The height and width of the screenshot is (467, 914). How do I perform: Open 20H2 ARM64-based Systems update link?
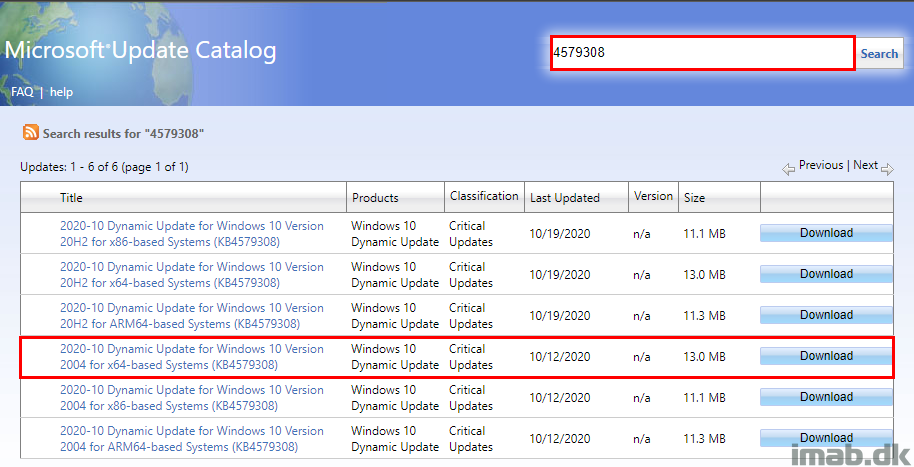click(192, 315)
